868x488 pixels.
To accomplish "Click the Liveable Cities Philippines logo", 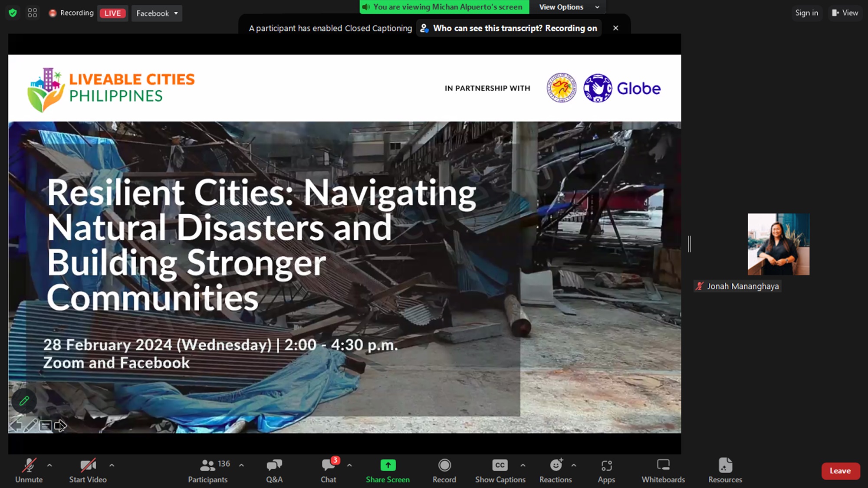I will point(111,89).
